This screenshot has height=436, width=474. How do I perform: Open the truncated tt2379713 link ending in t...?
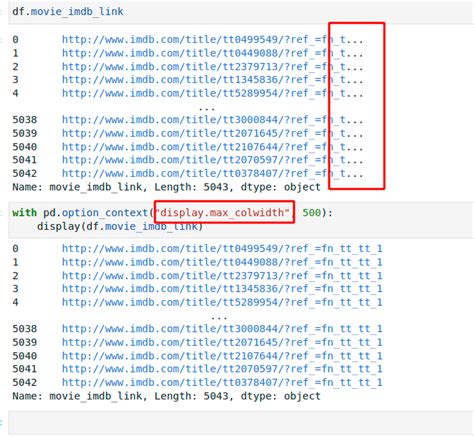(x=212, y=67)
